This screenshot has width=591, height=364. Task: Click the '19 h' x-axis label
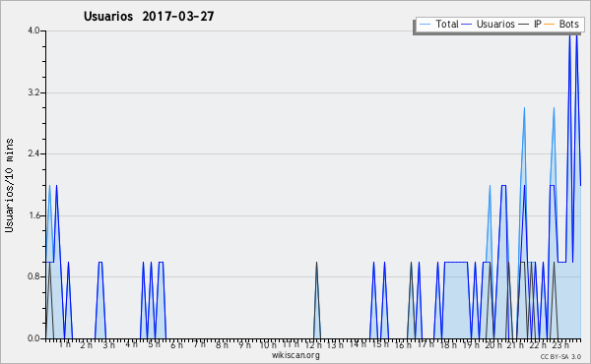click(x=471, y=344)
